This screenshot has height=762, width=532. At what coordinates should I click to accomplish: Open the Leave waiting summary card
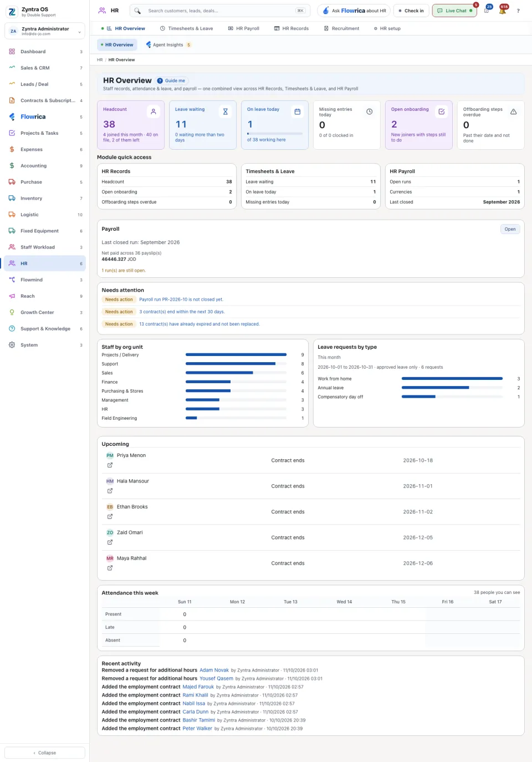[x=203, y=125]
